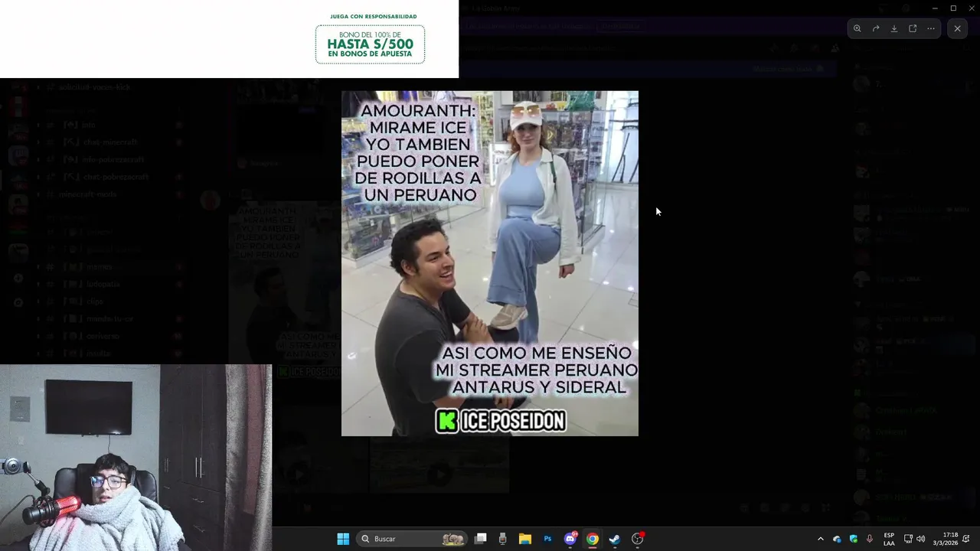Screen dimensions: 980x551
Task: Open the ESP LAA language switcher
Action: tap(889, 539)
